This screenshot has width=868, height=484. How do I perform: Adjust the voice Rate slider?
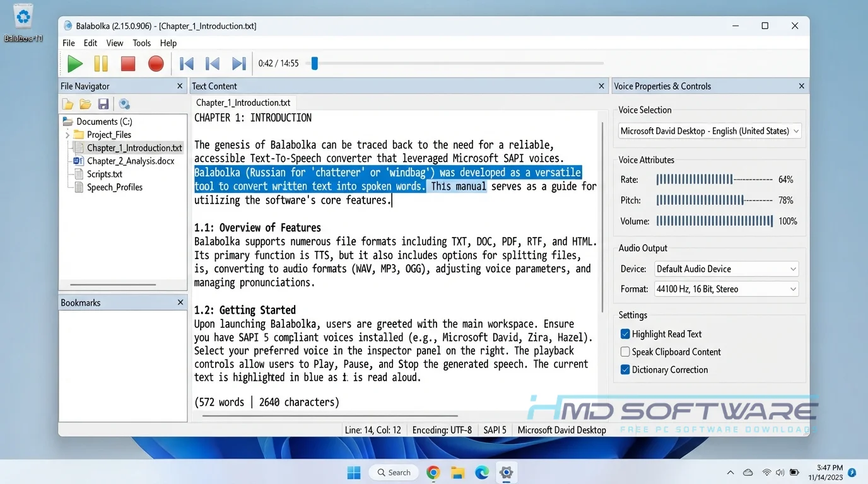(x=714, y=180)
